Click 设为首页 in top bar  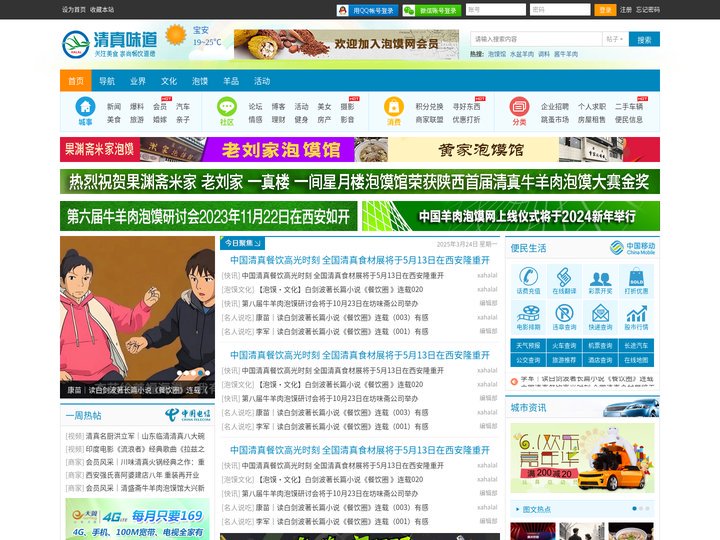pos(74,9)
